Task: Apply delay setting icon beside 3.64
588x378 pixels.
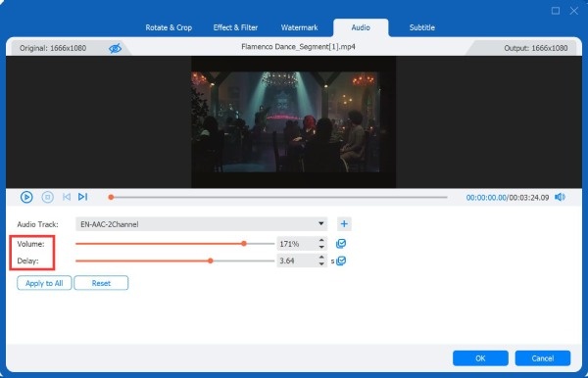Action: pos(341,260)
